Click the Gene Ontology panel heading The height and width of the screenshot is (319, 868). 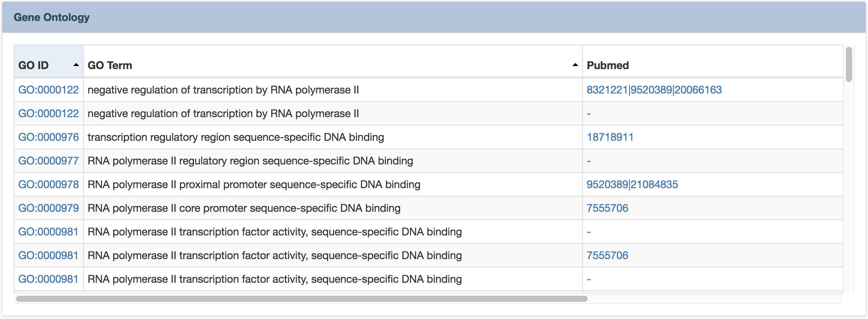[51, 17]
